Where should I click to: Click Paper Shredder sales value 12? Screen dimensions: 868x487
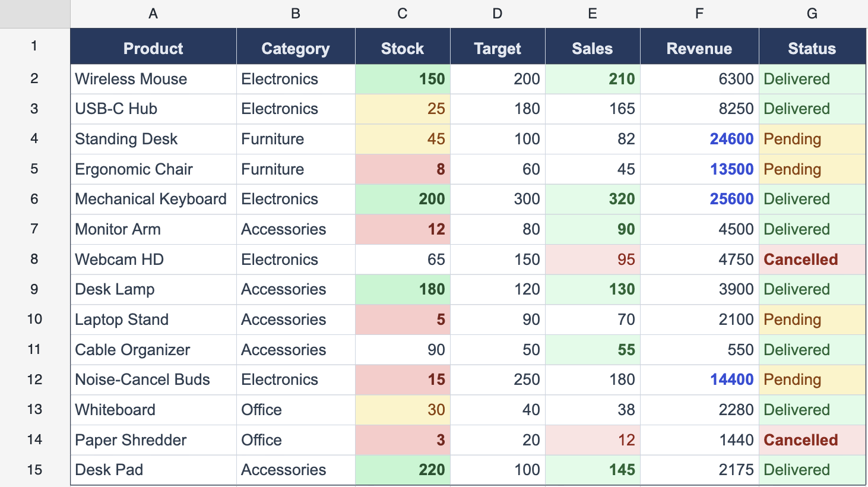[592, 440]
